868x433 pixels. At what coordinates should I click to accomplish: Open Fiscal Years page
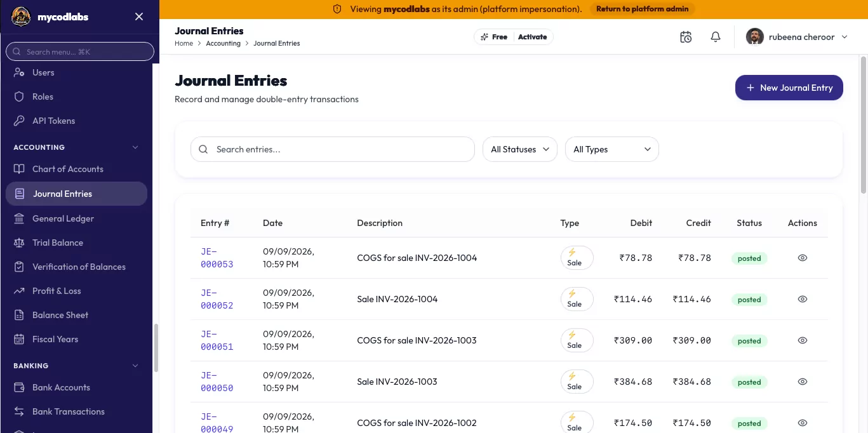(x=55, y=339)
